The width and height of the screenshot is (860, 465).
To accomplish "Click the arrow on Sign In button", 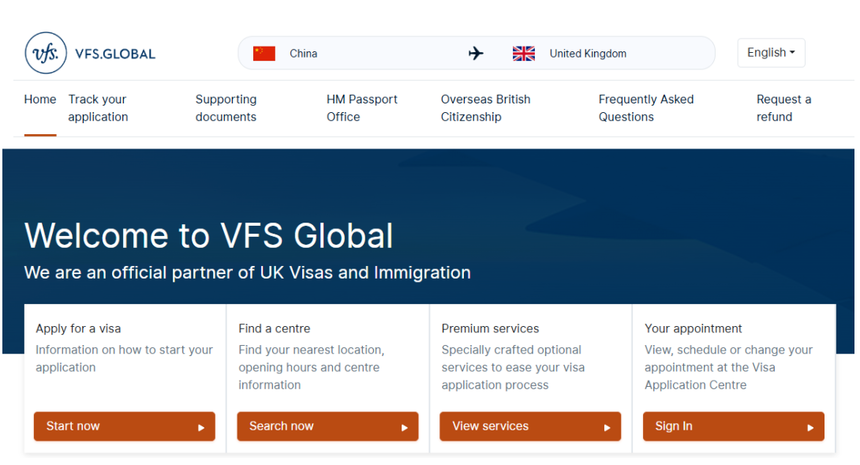I will click(810, 427).
